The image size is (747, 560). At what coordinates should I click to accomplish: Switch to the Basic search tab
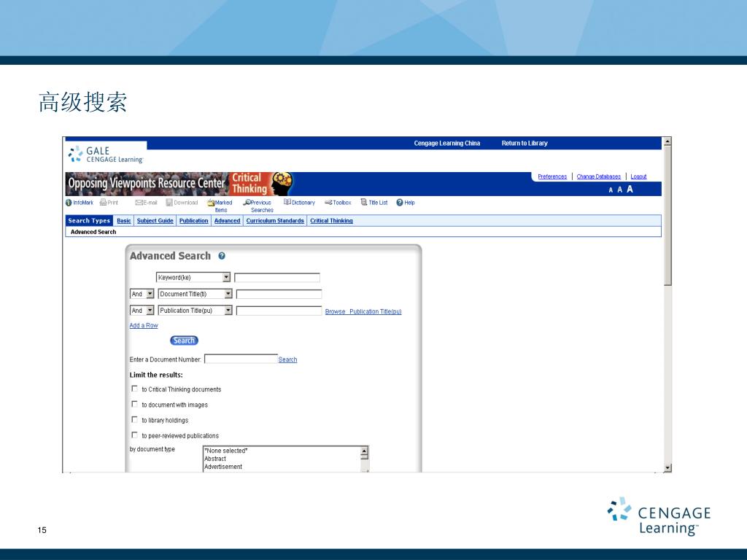(x=124, y=220)
